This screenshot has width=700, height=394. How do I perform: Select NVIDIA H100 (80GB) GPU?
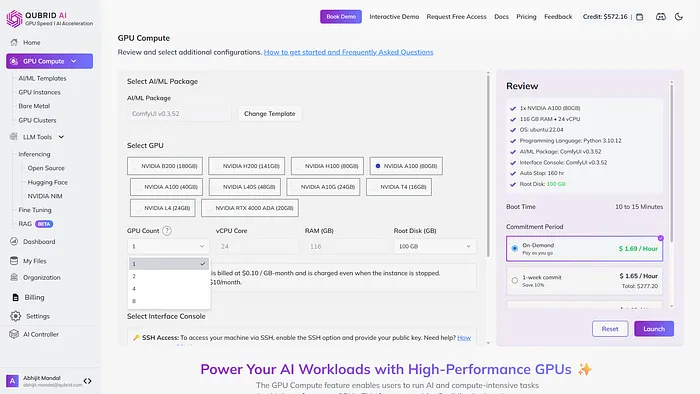327,166
